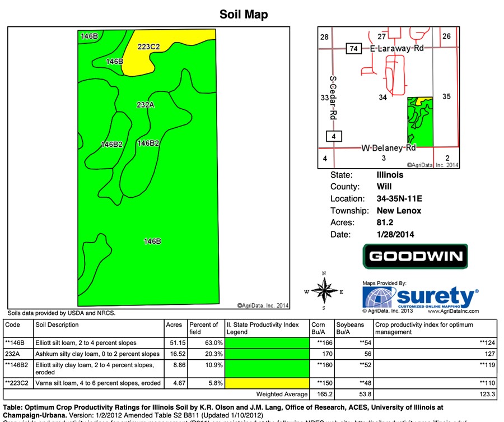Click "Ashkum silty clay loam, 0 to 2 percent slopes"
Image resolution: width=504 pixels, height=422 pixels.
(x=97, y=354)
